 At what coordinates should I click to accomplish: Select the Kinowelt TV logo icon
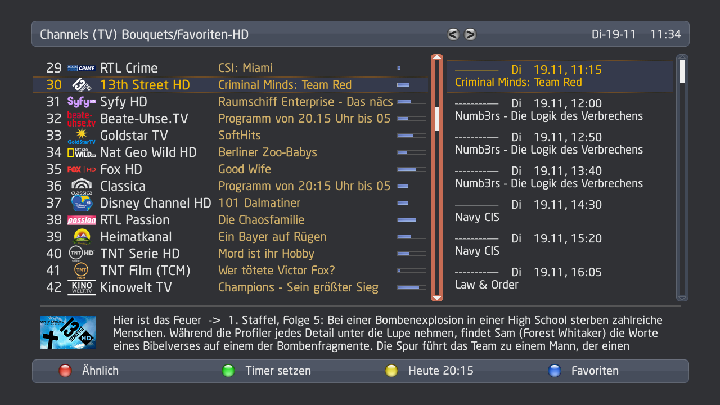[x=81, y=288]
